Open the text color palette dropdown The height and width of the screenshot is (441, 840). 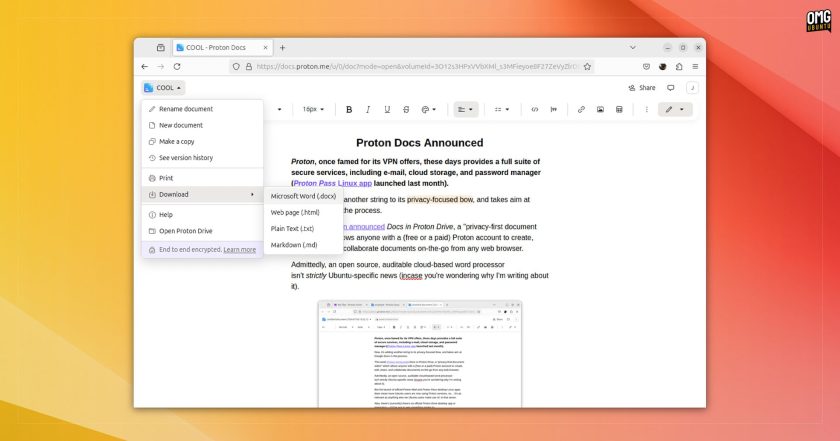[429, 109]
